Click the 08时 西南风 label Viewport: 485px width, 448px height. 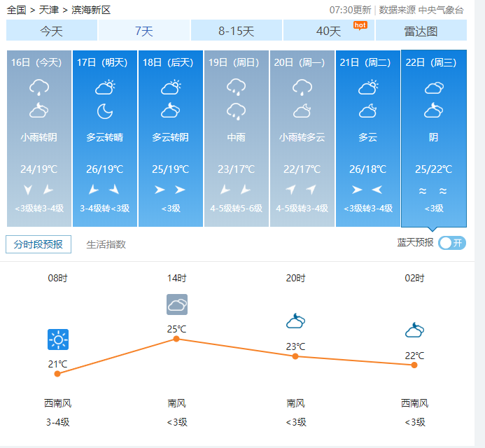pyautogui.click(x=58, y=403)
